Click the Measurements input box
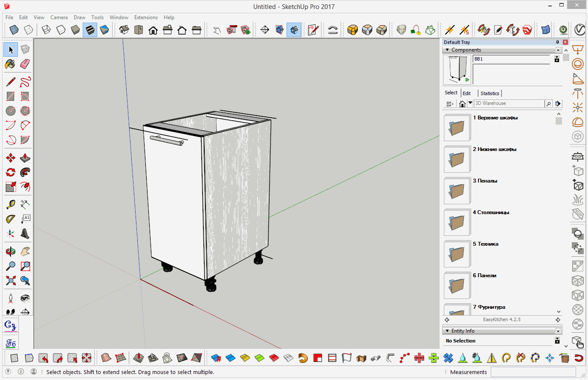Image resolution: width=588 pixels, height=380 pixels. click(533, 372)
